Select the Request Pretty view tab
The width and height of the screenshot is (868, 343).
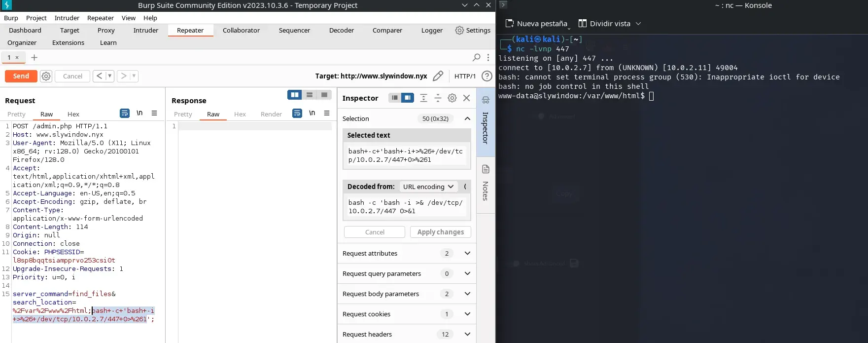click(x=16, y=114)
